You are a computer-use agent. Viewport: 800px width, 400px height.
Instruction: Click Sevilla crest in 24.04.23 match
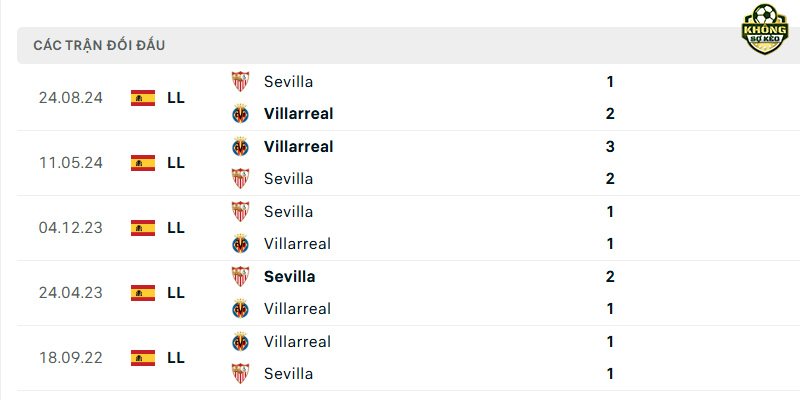tap(240, 277)
